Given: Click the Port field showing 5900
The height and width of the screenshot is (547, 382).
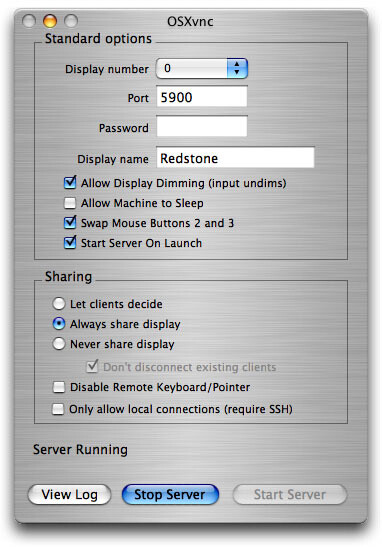Looking at the screenshot, I should click(202, 97).
